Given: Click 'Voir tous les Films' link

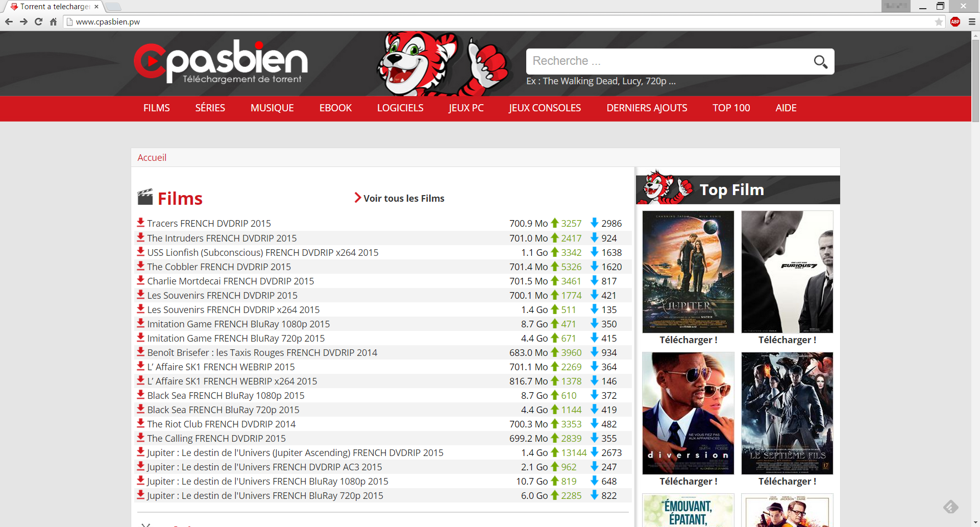Looking at the screenshot, I should coord(399,198).
